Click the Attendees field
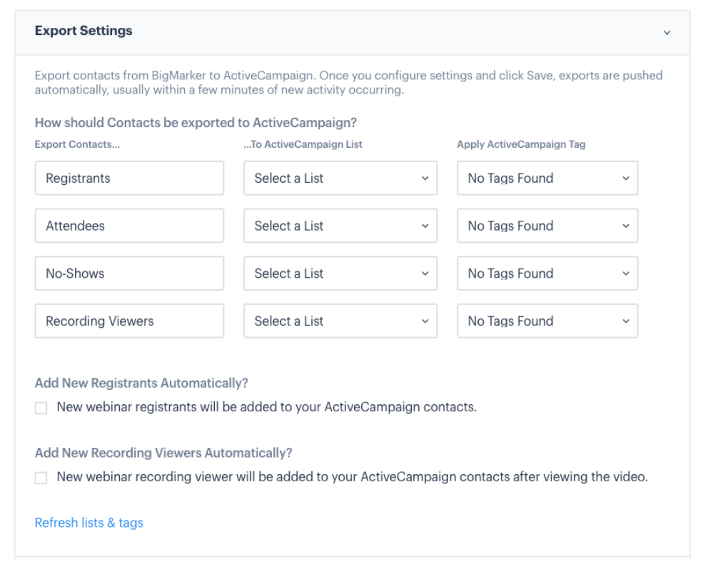Image resolution: width=728 pixels, height=577 pixels. pos(129,226)
